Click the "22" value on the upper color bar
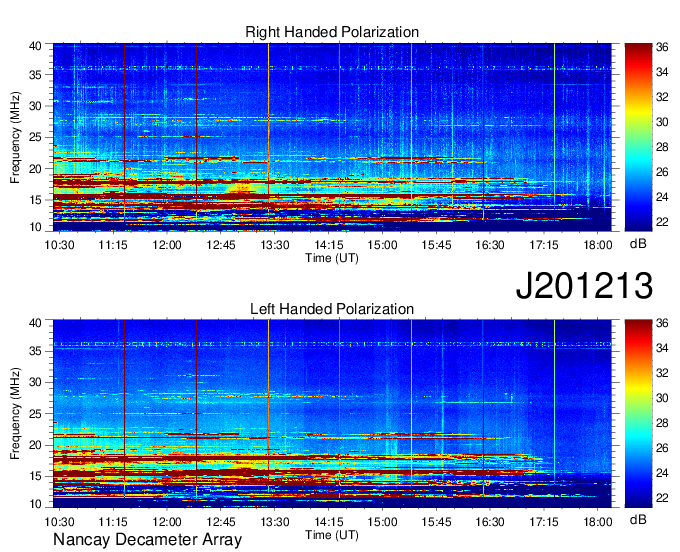The image size is (680, 552). tap(662, 222)
